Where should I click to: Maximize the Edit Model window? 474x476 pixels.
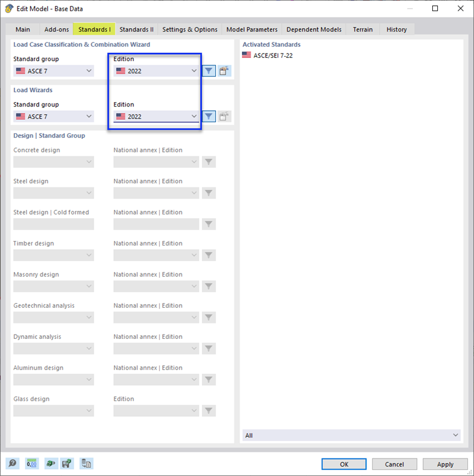point(435,9)
